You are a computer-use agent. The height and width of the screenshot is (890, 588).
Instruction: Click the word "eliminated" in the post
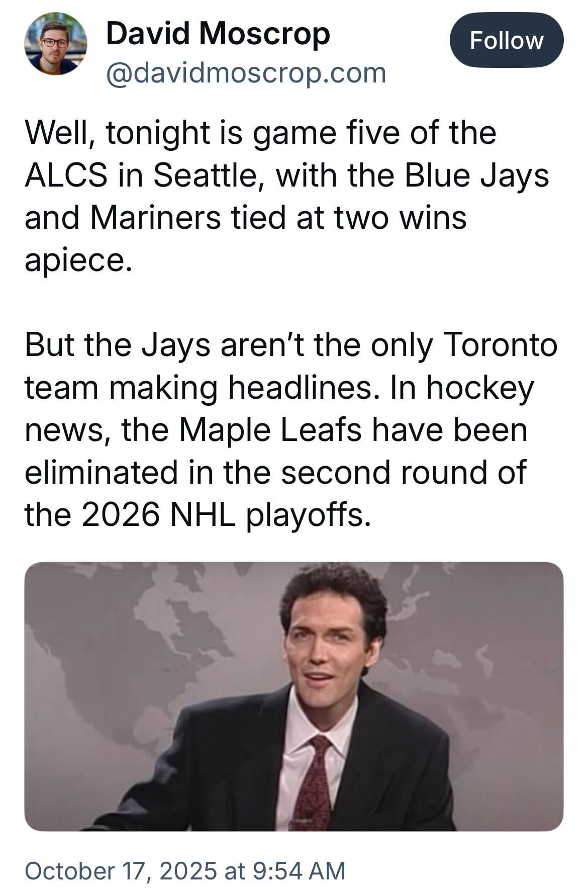point(101,473)
